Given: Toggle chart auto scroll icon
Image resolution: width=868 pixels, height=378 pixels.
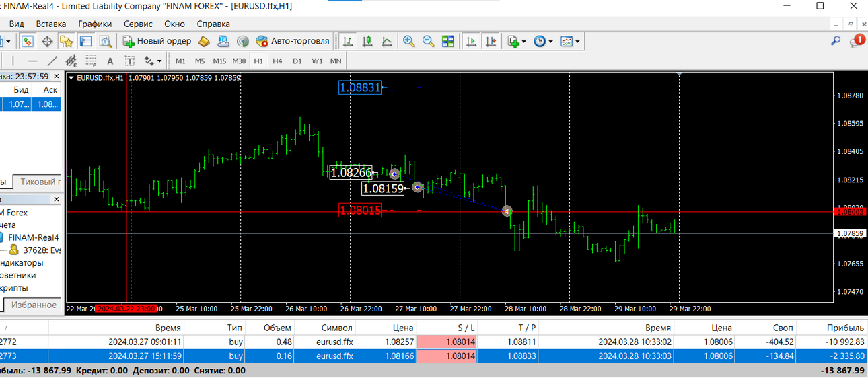Looking at the screenshot, I should (x=471, y=41).
